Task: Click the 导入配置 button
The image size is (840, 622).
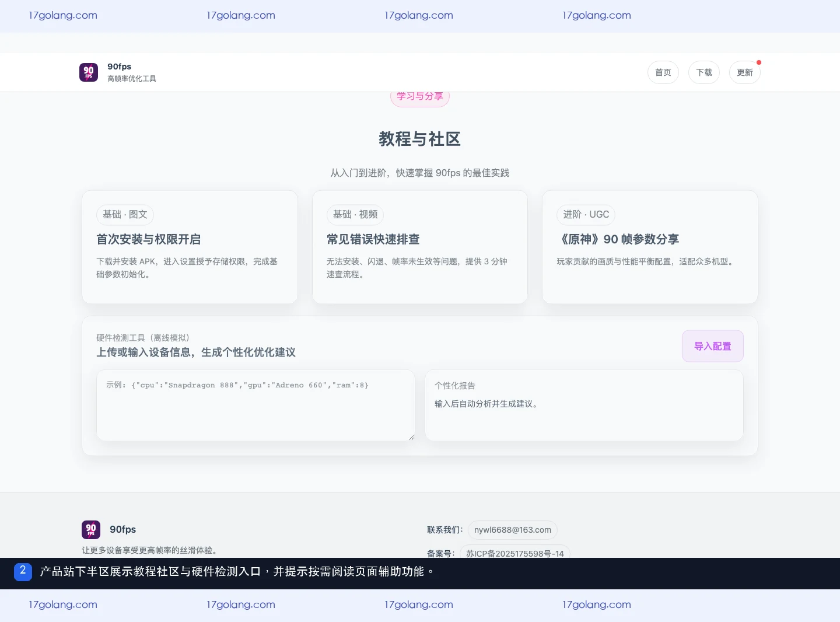Action: pos(713,346)
